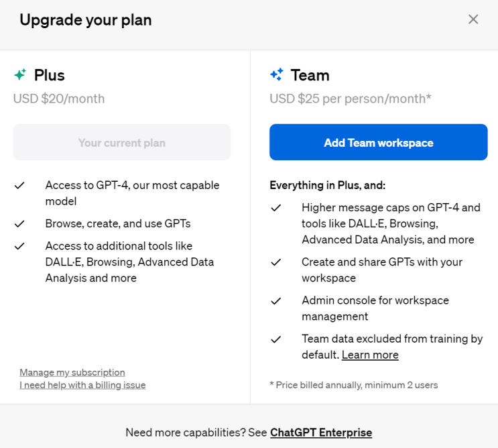
Task: Click the green Plus sparkle icon
Action: point(20,75)
